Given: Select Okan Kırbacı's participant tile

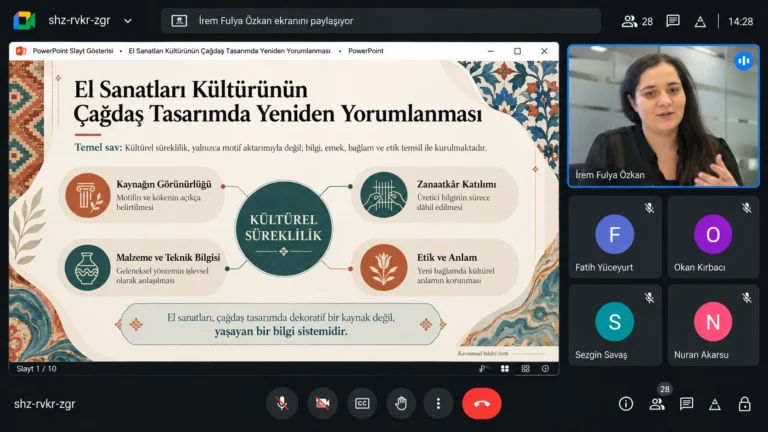Looking at the screenshot, I should (713, 237).
